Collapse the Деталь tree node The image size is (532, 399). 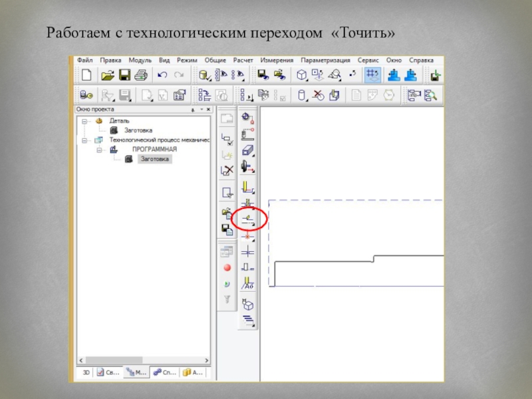tap(84, 122)
